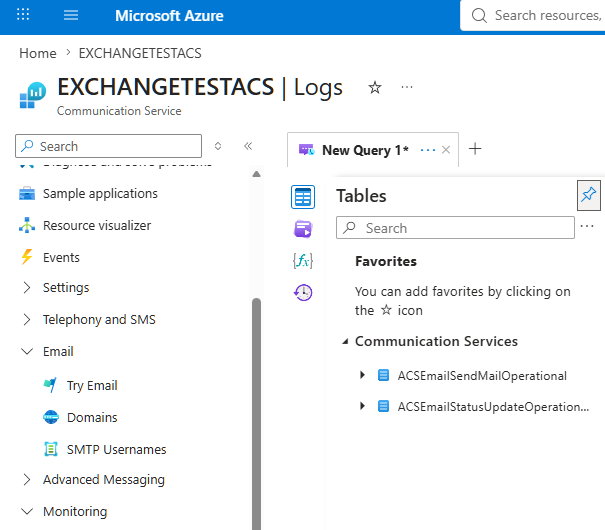Expand ACSEmailSendMailOperational table

coord(362,375)
